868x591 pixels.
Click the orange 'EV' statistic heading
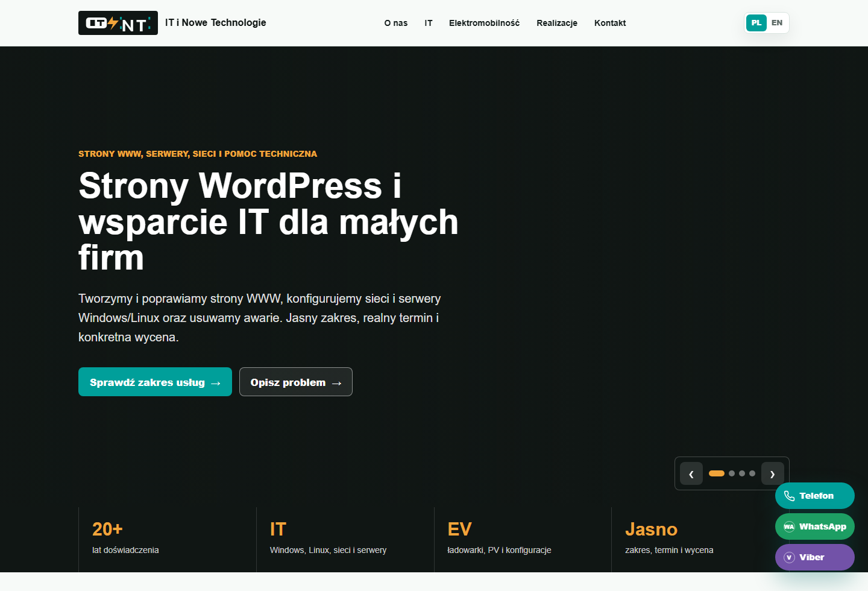[459, 529]
